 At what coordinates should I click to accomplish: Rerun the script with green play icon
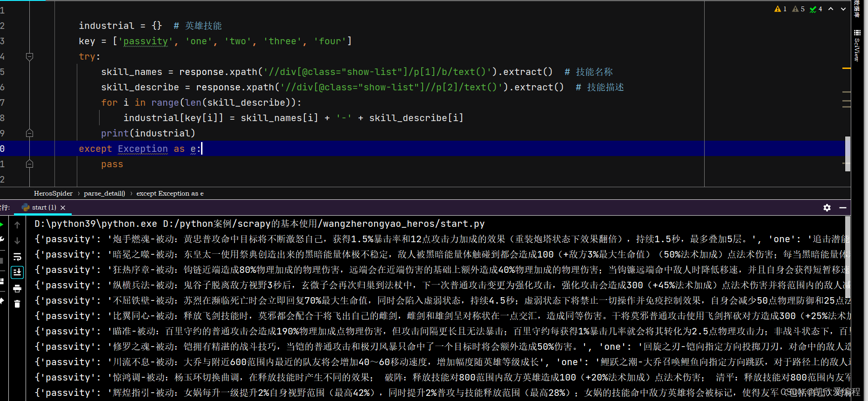point(1,225)
